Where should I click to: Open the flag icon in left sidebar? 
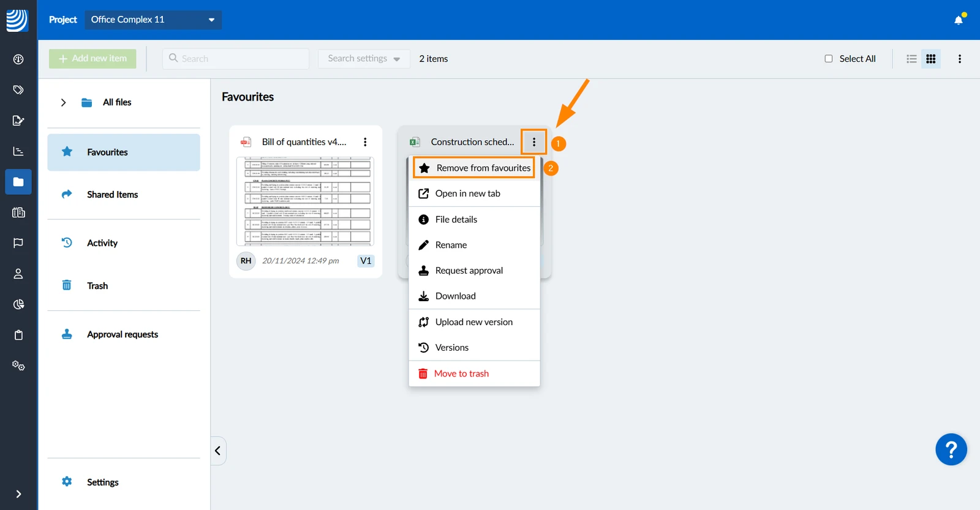[x=18, y=243]
